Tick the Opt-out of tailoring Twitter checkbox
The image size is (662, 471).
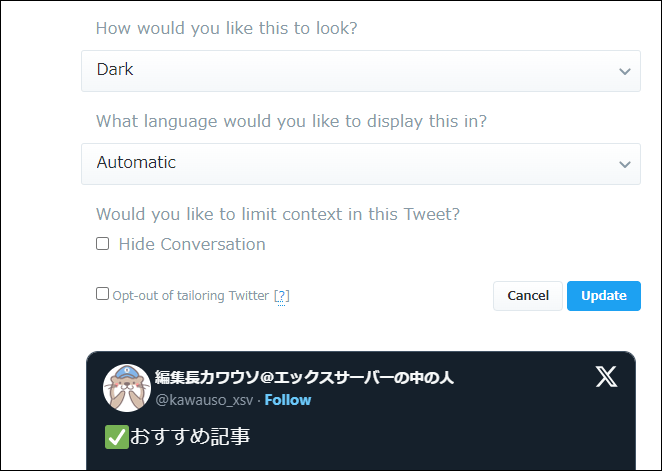click(x=102, y=294)
